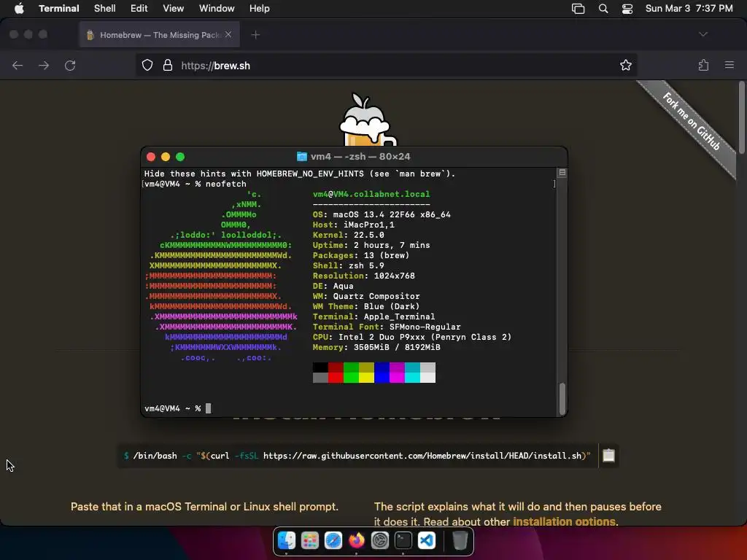The height and width of the screenshot is (560, 747).
Task: Open the Shell menu
Action: tap(105, 9)
